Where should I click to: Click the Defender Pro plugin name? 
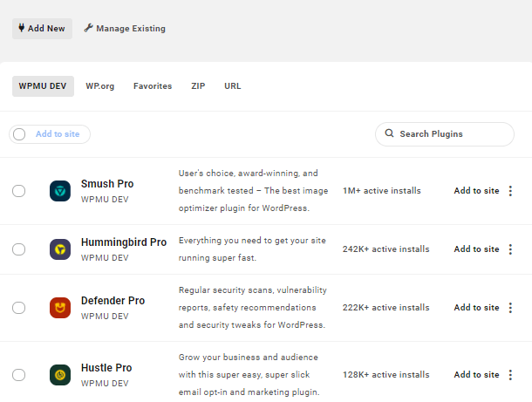point(113,300)
